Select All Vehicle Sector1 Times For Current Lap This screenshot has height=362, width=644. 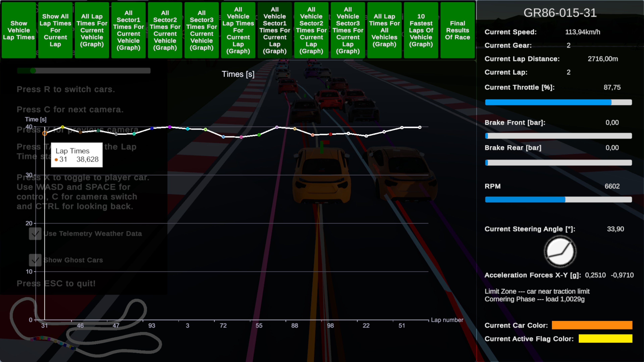274,30
